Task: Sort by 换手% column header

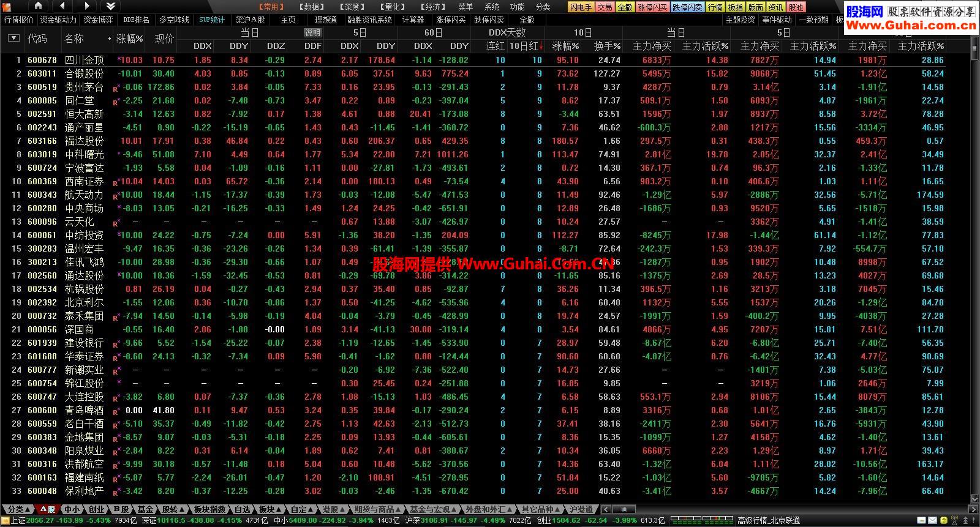Action: (x=607, y=46)
